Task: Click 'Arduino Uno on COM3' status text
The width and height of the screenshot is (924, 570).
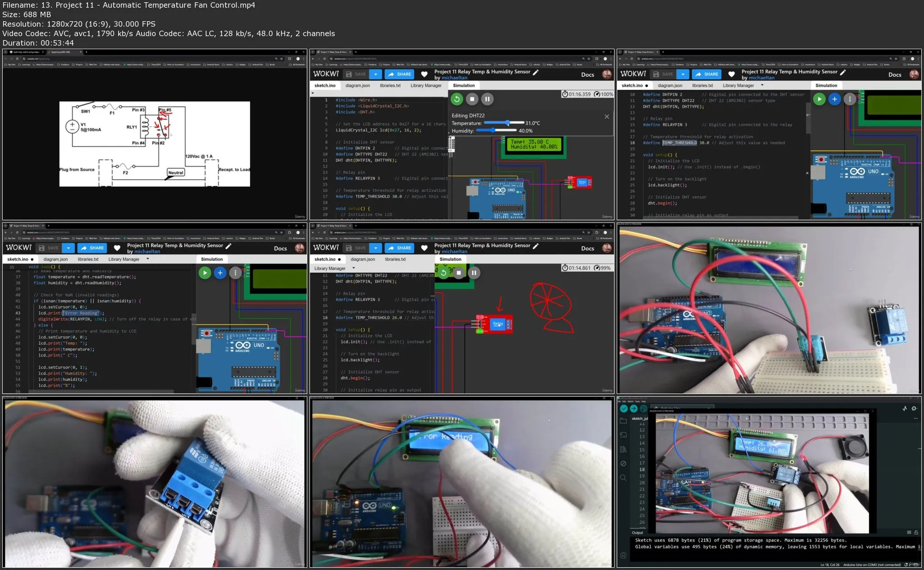Action: 872,565
